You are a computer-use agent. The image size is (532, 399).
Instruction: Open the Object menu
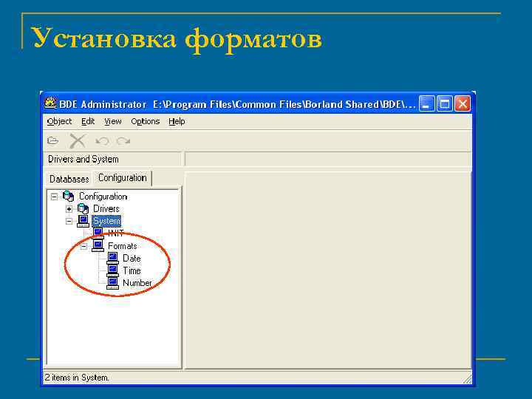59,121
